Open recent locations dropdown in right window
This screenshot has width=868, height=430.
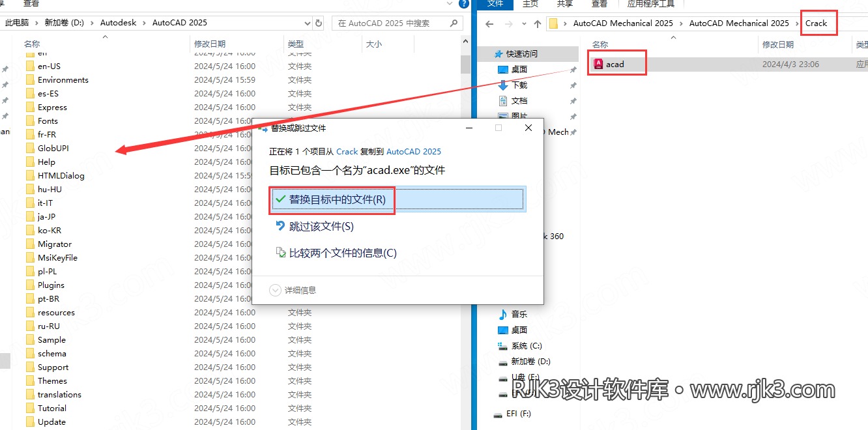(523, 24)
